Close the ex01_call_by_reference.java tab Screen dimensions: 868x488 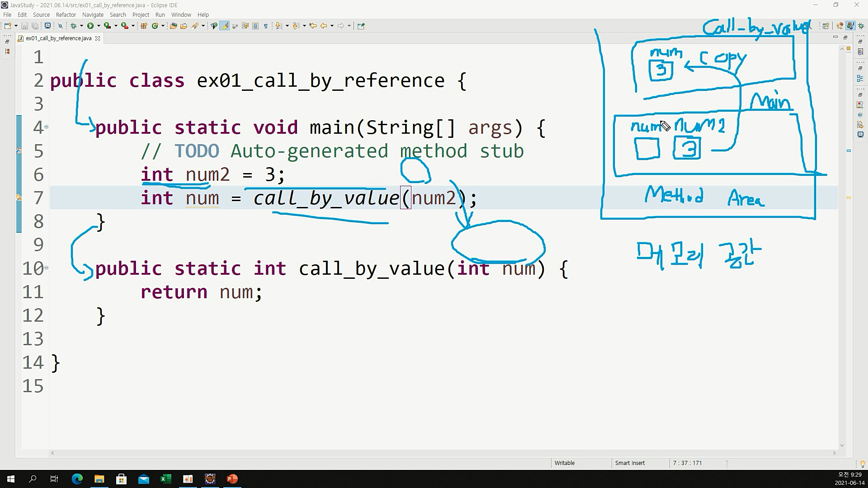(98, 38)
